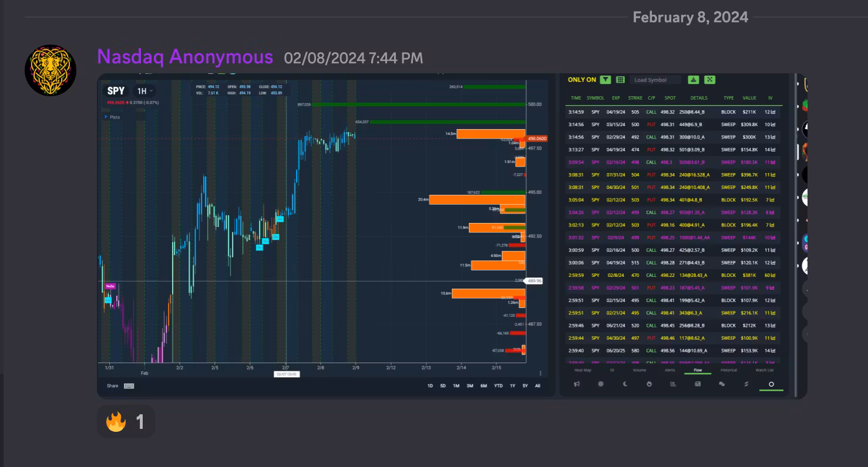
Task: Open the 1H timeframe dropdown
Action: pos(144,91)
